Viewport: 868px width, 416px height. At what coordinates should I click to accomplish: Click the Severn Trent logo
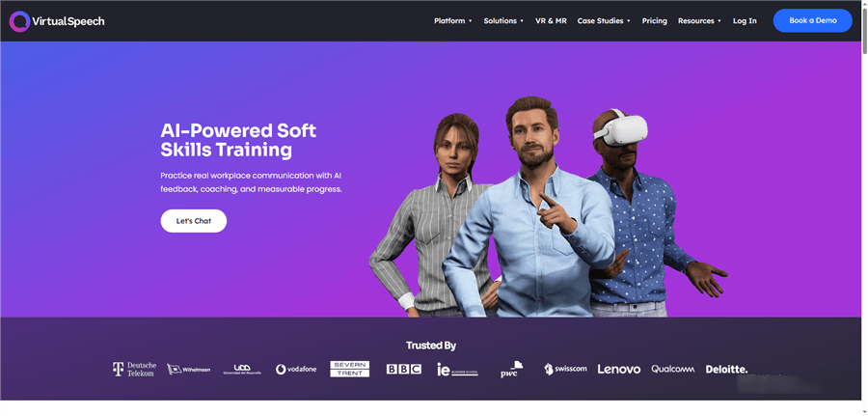(x=349, y=369)
